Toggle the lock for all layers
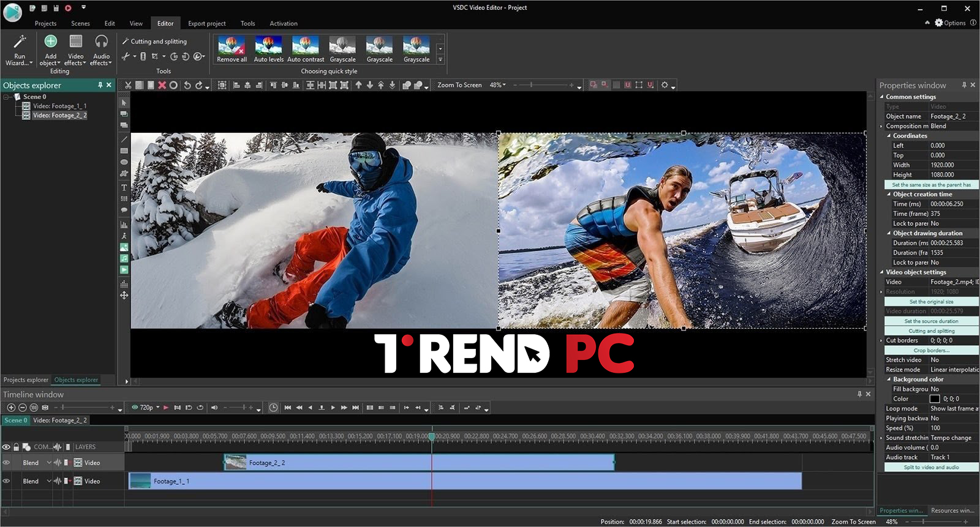Screen dimensions: 980x527 point(17,447)
